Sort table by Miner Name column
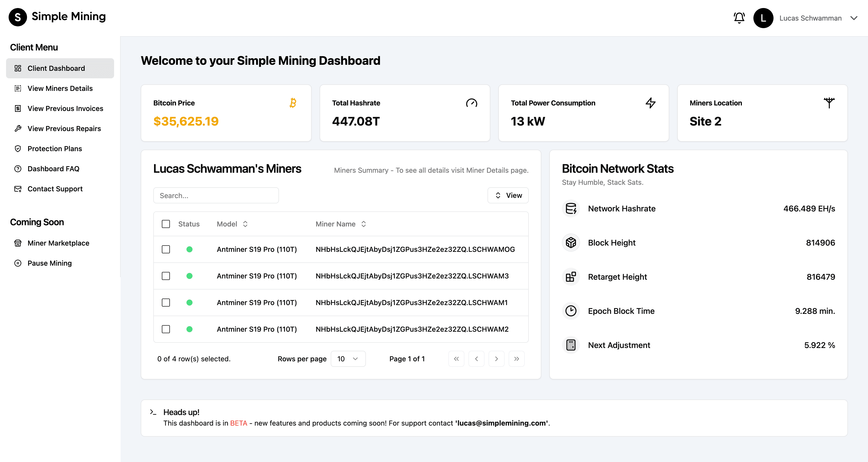Screen dimensions: 868x462 click(x=341, y=224)
